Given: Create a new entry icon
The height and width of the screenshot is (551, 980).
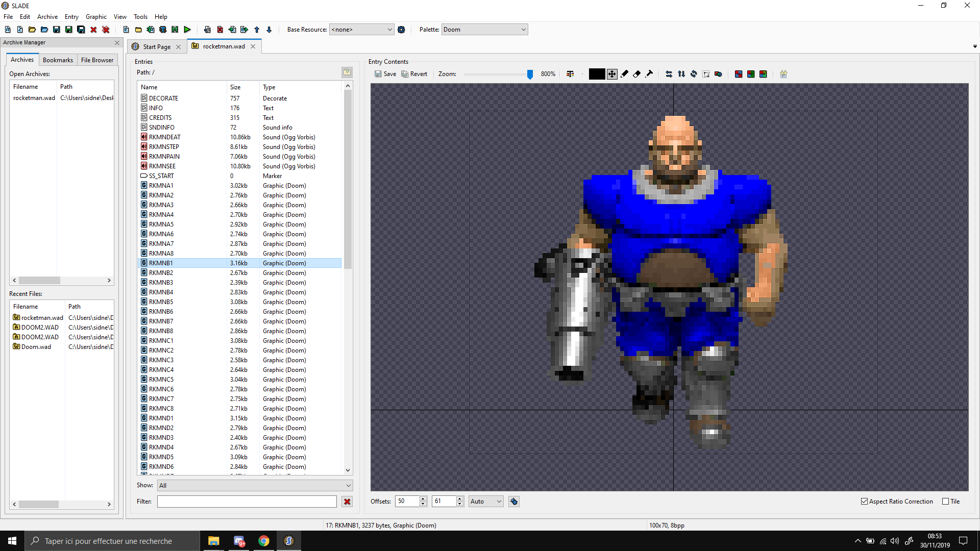Looking at the screenshot, I should 126,30.
